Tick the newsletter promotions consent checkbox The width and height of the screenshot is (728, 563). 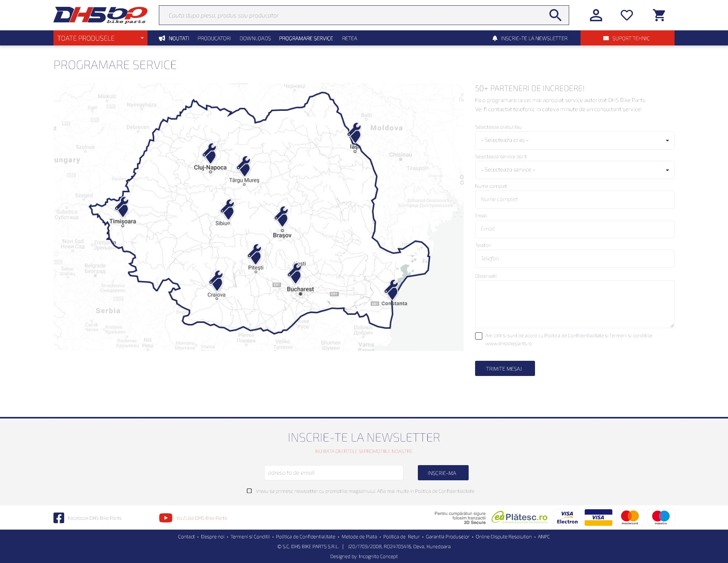click(249, 491)
